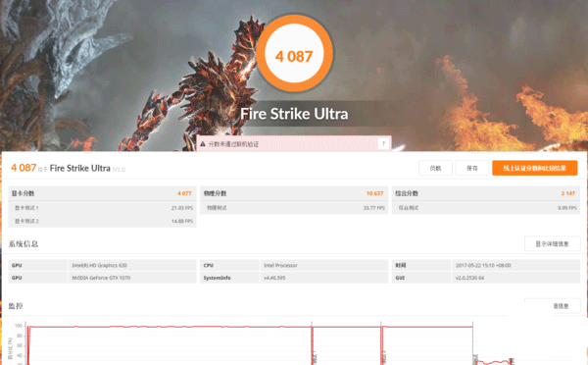The width and height of the screenshot is (588, 365).
Task: Click the 保存 (save) button
Action: 472,168
